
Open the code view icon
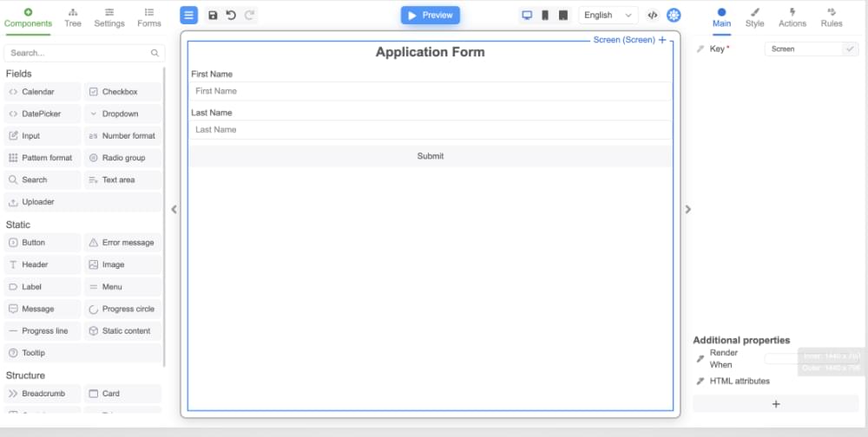653,15
